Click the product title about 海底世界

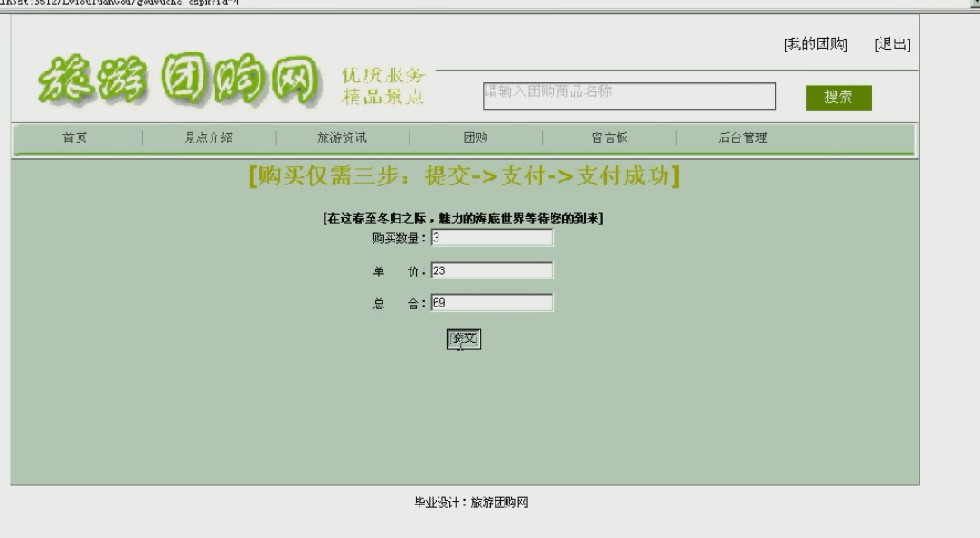click(x=463, y=219)
